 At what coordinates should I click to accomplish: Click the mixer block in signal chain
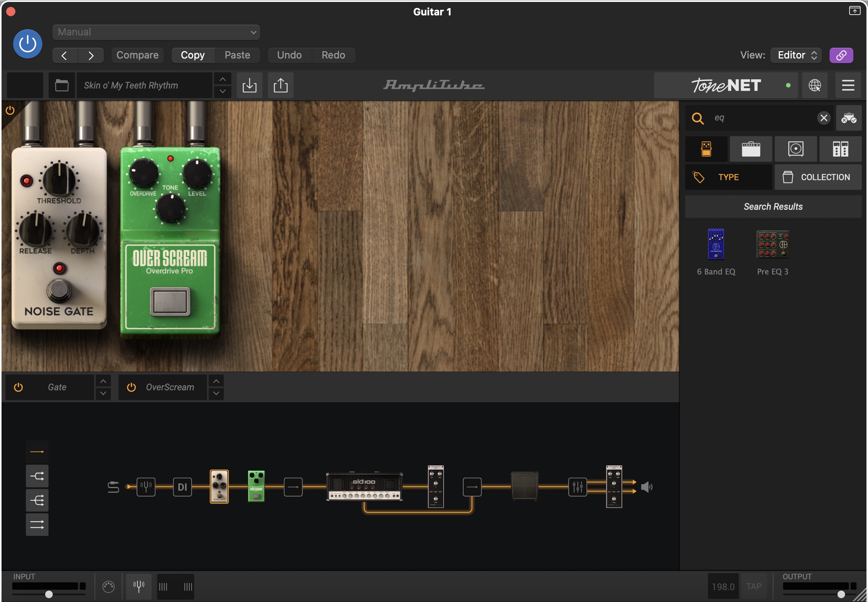click(x=578, y=487)
